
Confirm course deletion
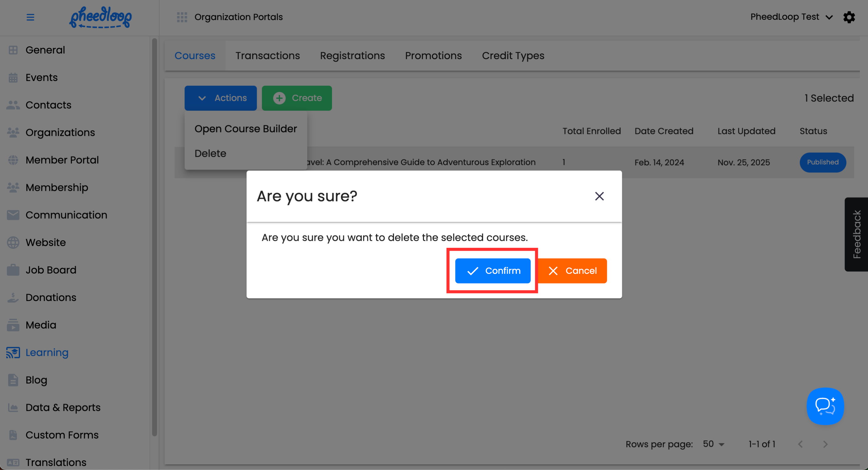click(493, 271)
